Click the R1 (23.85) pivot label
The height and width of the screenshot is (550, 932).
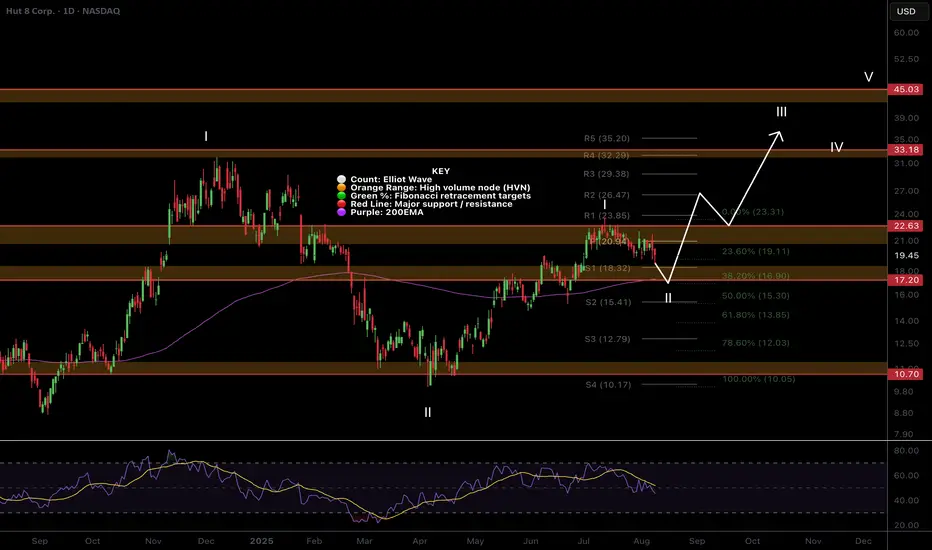pos(606,216)
